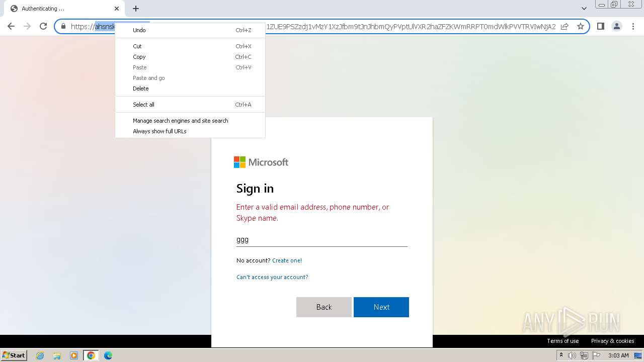Switch to Chrome taskbar icon
Viewport: 644px width, 362px height.
(91, 355)
